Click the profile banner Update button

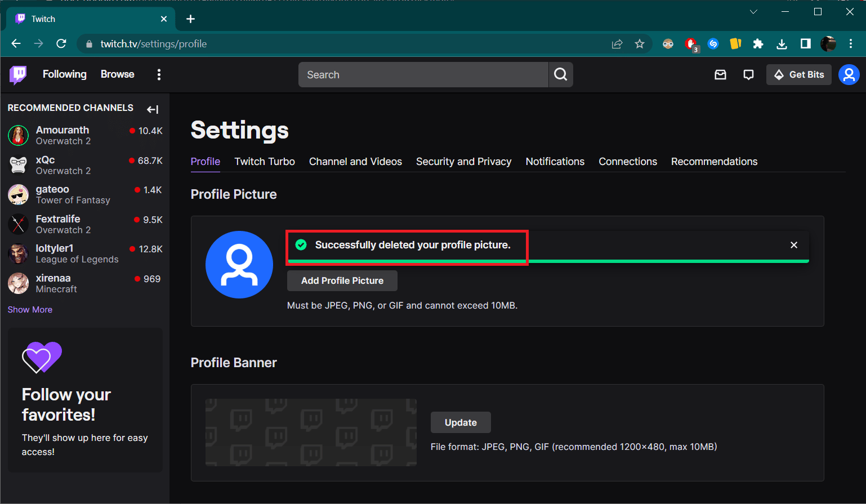(461, 422)
